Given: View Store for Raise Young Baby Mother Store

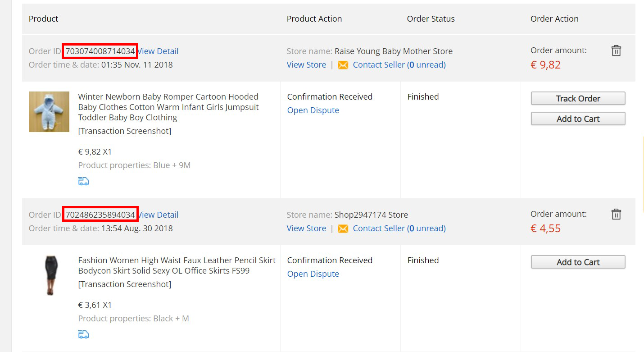Looking at the screenshot, I should 306,64.
